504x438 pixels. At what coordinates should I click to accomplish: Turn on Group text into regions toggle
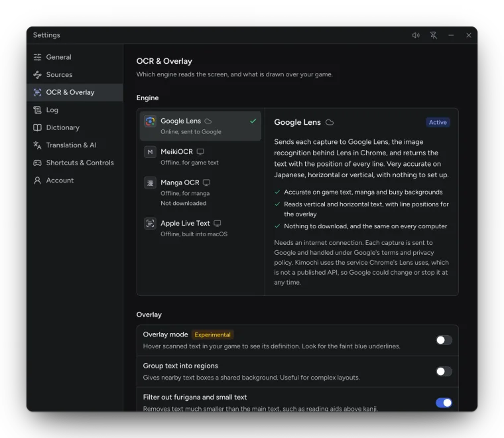click(444, 372)
